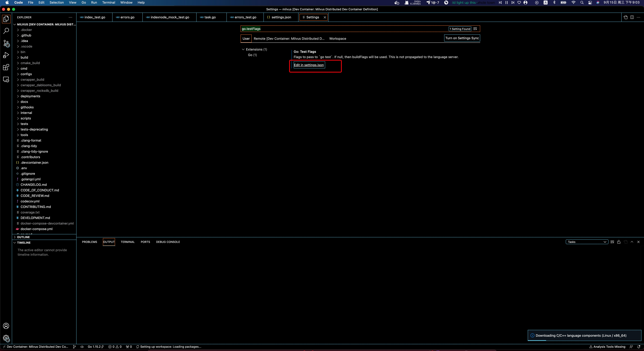Maximize the panel size chevron

[x=632, y=242]
